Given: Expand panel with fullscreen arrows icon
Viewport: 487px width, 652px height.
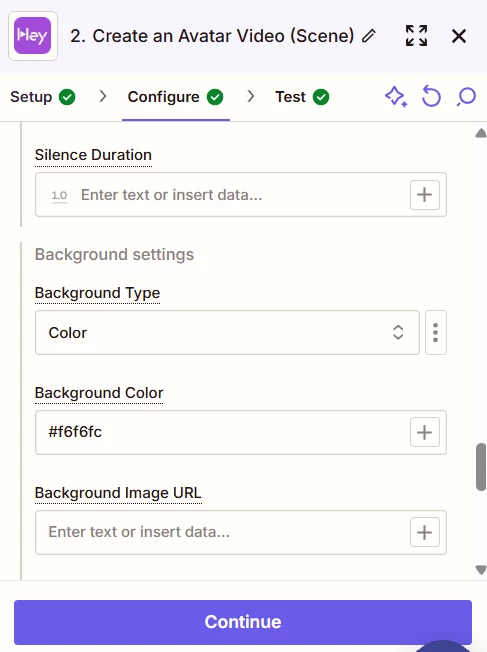Looking at the screenshot, I should point(416,36).
